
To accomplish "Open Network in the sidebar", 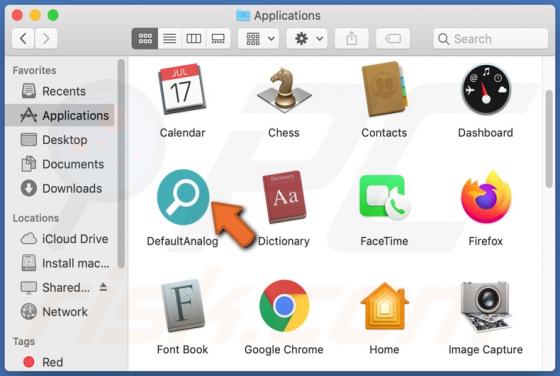I will (x=60, y=312).
